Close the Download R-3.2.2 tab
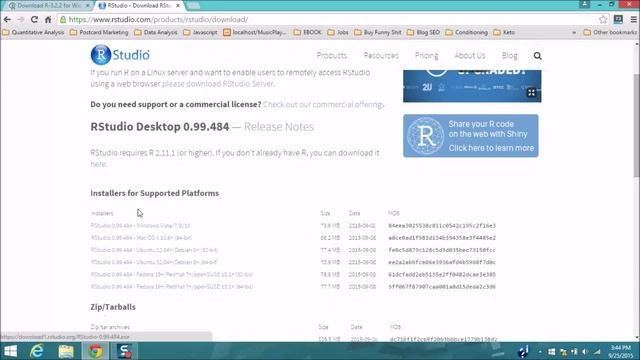 pos(87,6)
